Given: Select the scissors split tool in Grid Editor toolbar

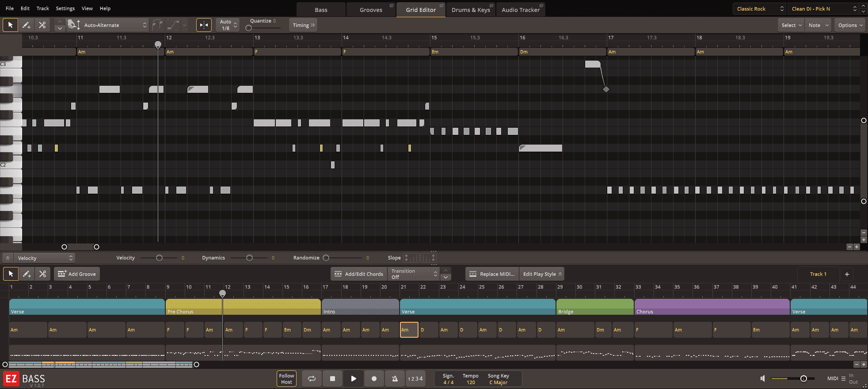Looking at the screenshot, I should [42, 25].
